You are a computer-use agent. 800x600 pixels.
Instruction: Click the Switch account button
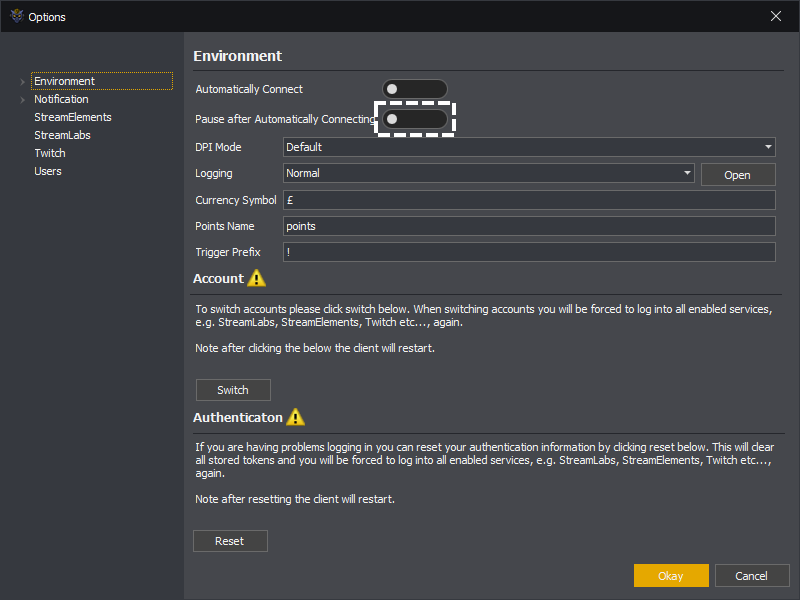233,390
